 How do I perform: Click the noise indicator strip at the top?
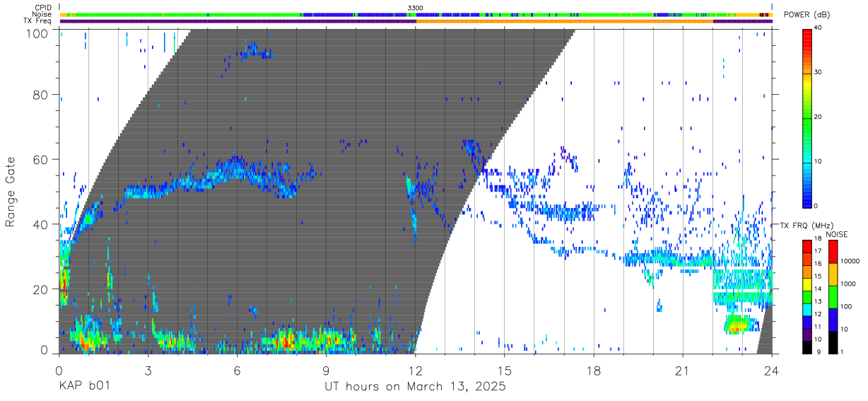click(x=416, y=14)
